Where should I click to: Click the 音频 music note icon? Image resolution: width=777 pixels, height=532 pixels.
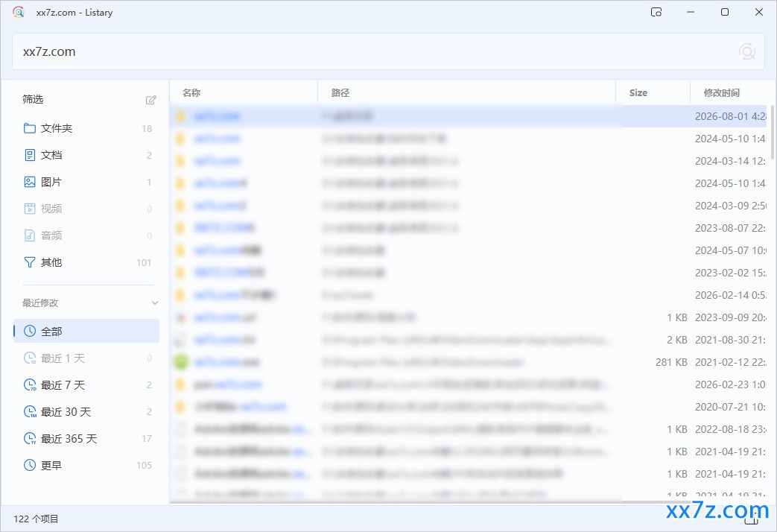tap(30, 235)
